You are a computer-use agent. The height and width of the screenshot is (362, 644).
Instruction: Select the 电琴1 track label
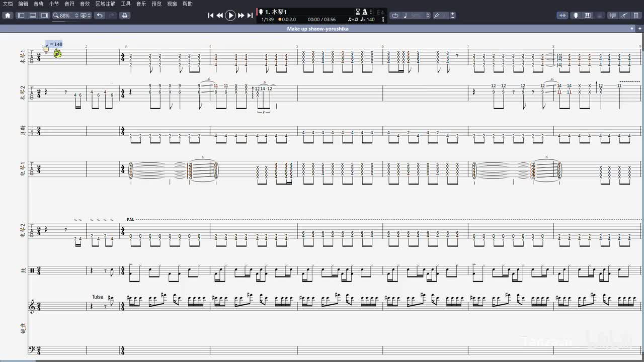[23, 168]
